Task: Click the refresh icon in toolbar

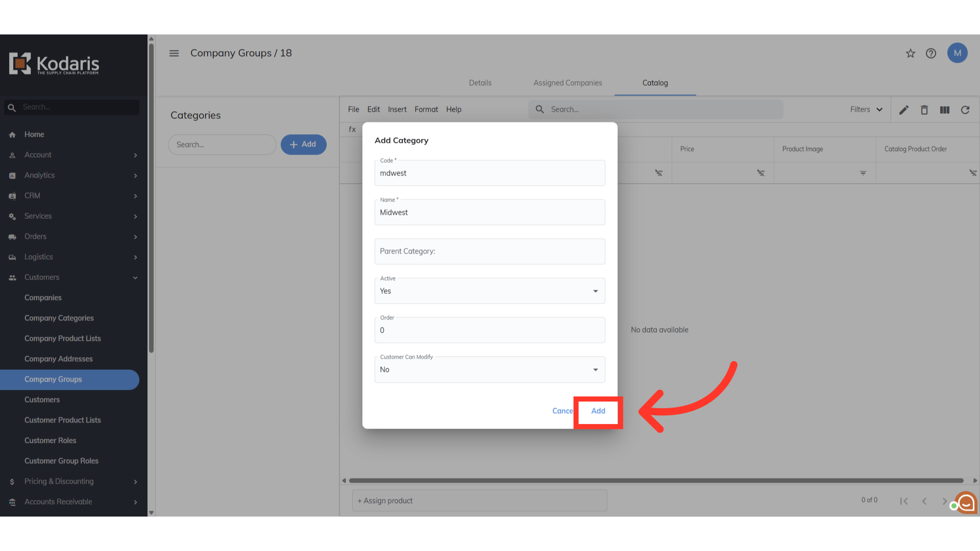Action: click(x=965, y=110)
